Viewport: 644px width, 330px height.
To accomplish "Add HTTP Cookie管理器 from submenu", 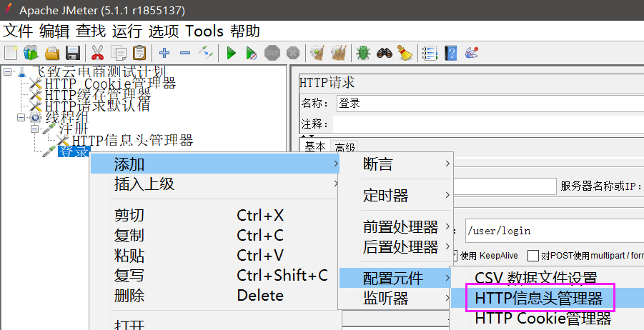I will coord(543,318).
